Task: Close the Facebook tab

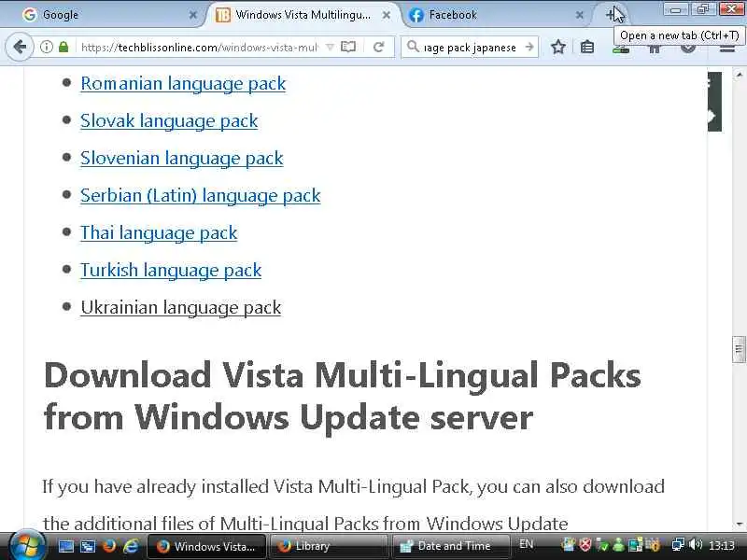Action: tap(579, 15)
